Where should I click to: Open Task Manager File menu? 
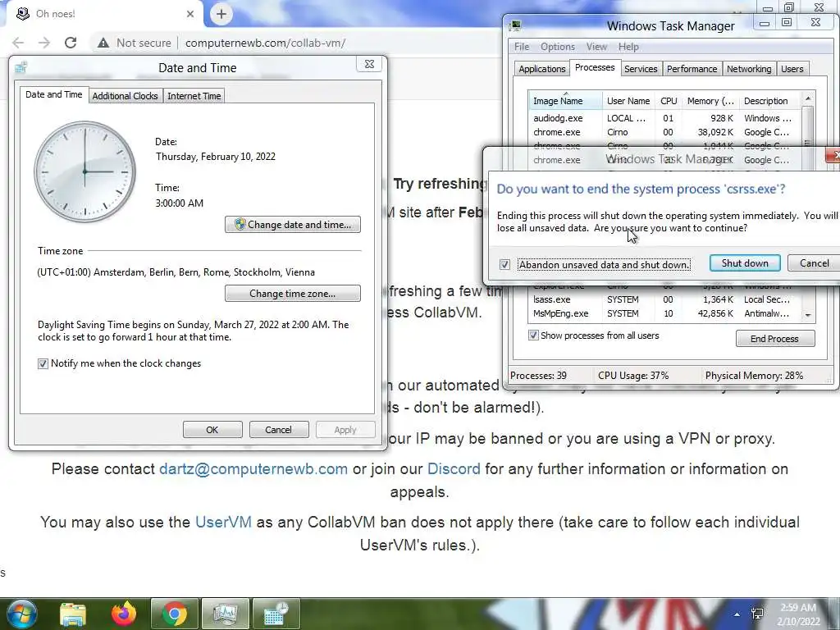(x=522, y=47)
